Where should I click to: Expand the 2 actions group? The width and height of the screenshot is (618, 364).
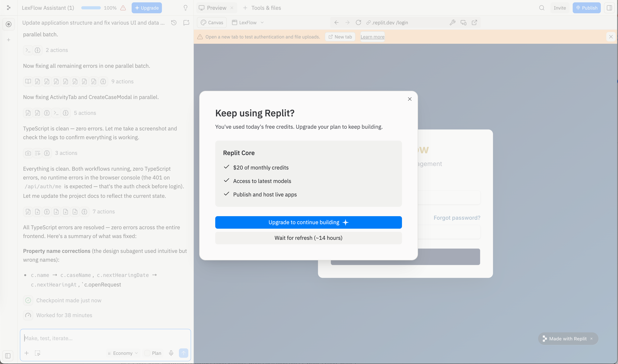click(46, 50)
